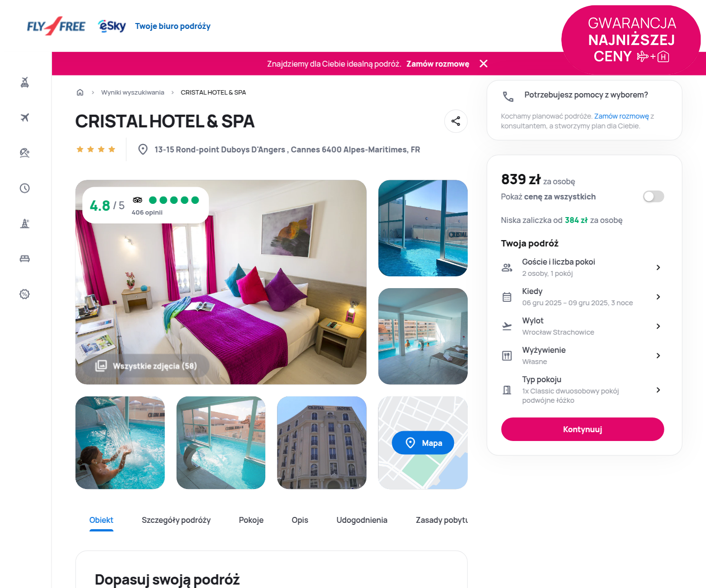Open the city break tower icon in sidebar

pos(25,223)
